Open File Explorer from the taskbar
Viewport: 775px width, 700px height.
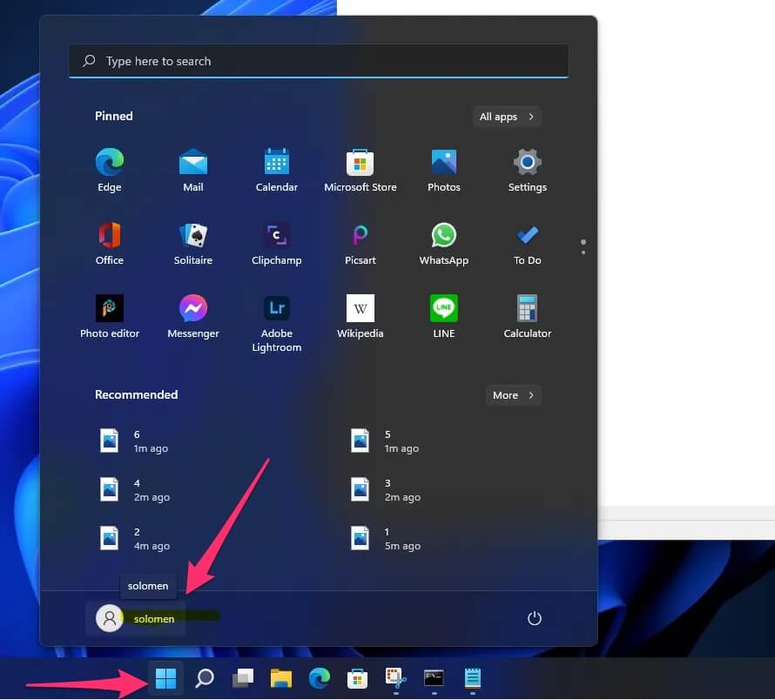(x=280, y=678)
